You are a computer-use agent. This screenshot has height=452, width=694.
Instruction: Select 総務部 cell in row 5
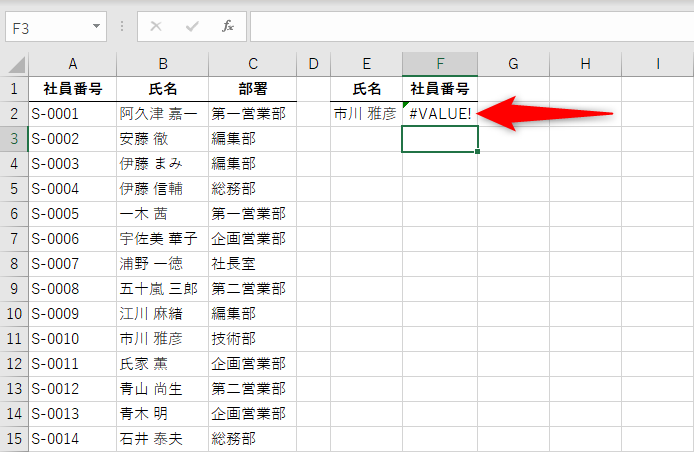(x=252, y=189)
